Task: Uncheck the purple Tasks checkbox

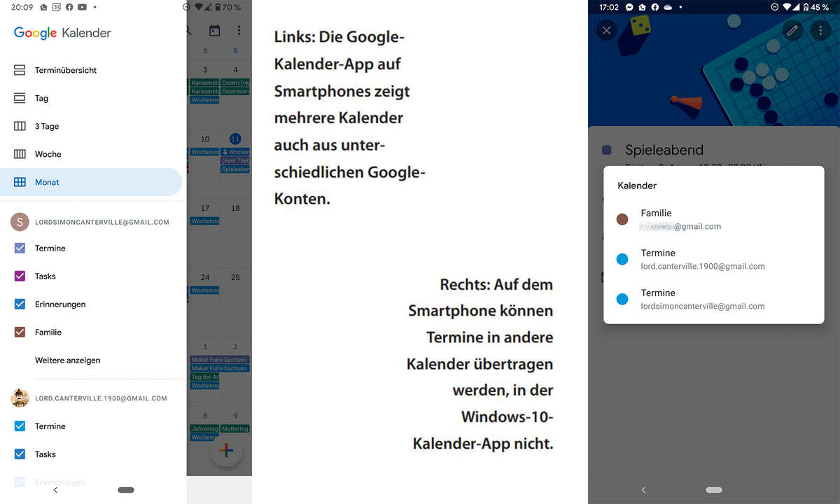Action: (x=20, y=276)
